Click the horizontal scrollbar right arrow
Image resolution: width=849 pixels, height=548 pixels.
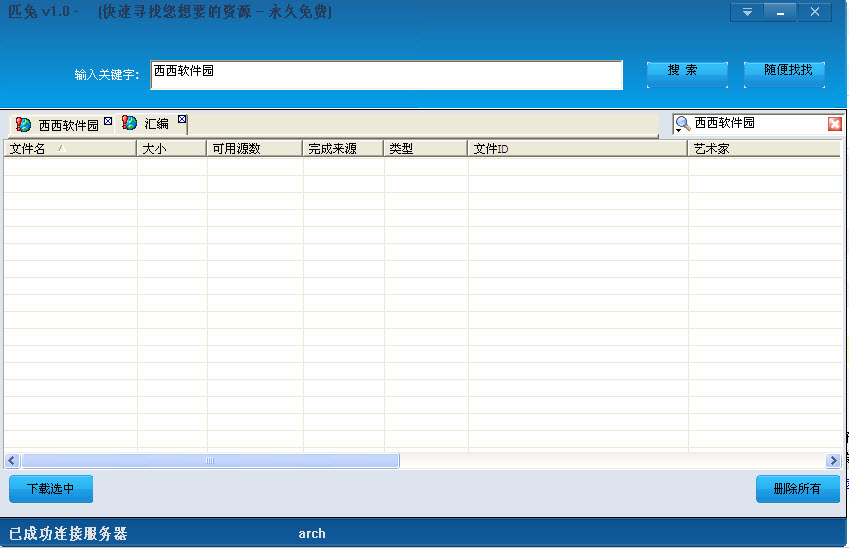(832, 461)
